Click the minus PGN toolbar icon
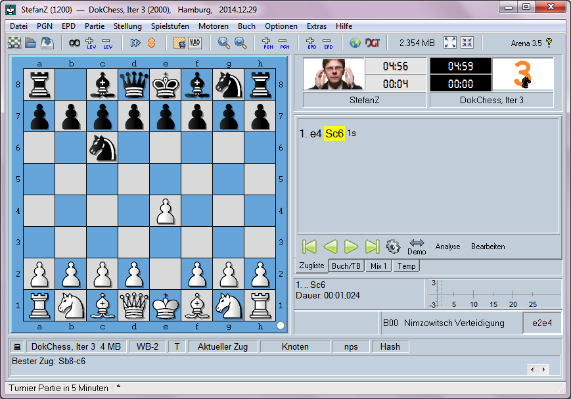 [x=284, y=43]
